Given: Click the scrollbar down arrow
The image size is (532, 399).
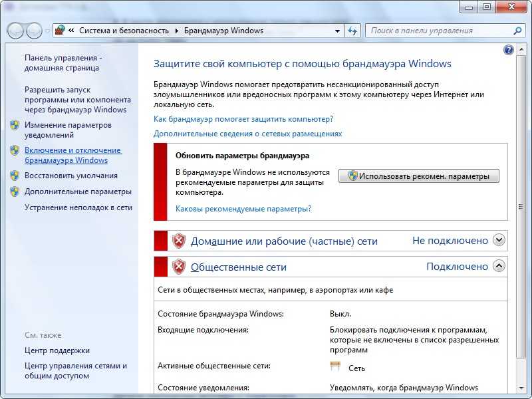Looking at the screenshot, I should [521, 388].
